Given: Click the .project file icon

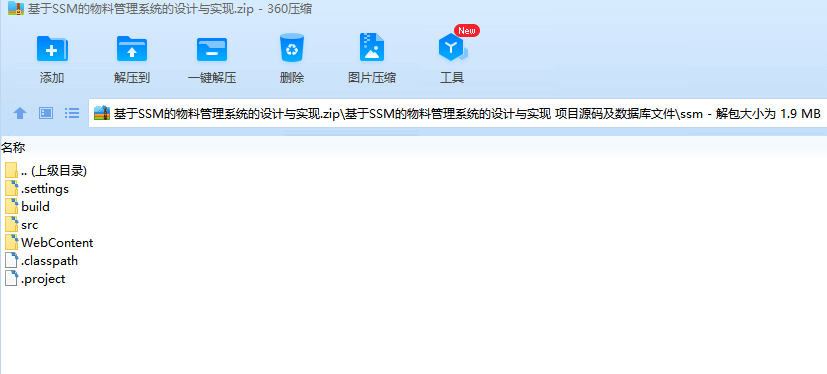Looking at the screenshot, I should [x=12, y=278].
